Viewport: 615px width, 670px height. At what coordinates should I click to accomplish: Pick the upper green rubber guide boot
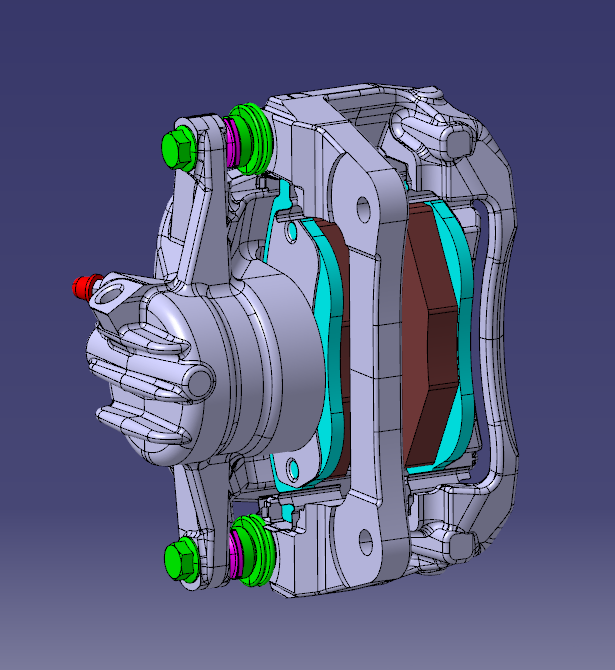pos(252,138)
